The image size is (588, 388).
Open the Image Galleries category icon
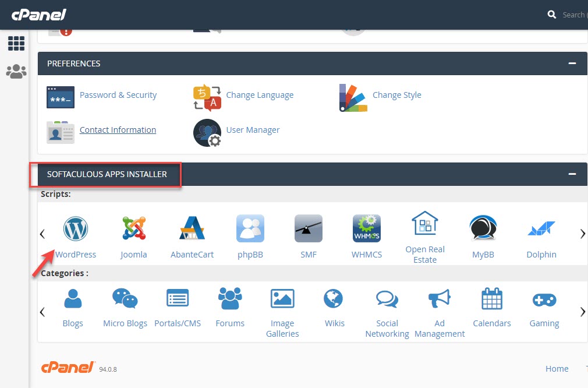282,299
